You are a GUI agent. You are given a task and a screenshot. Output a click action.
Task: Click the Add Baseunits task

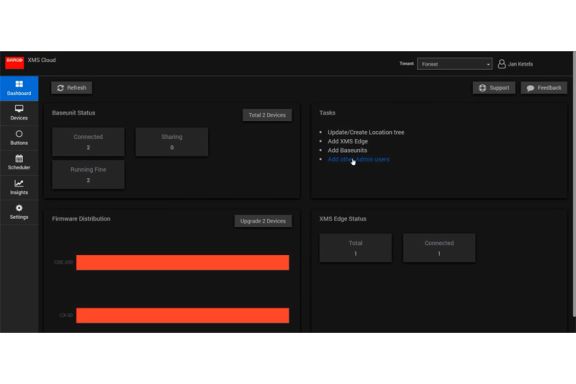[347, 150]
